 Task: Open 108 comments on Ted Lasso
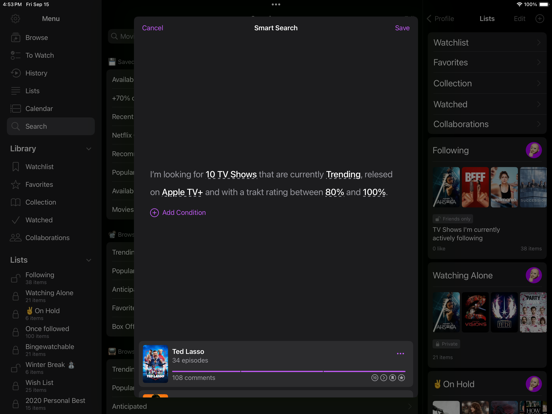pyautogui.click(x=194, y=378)
